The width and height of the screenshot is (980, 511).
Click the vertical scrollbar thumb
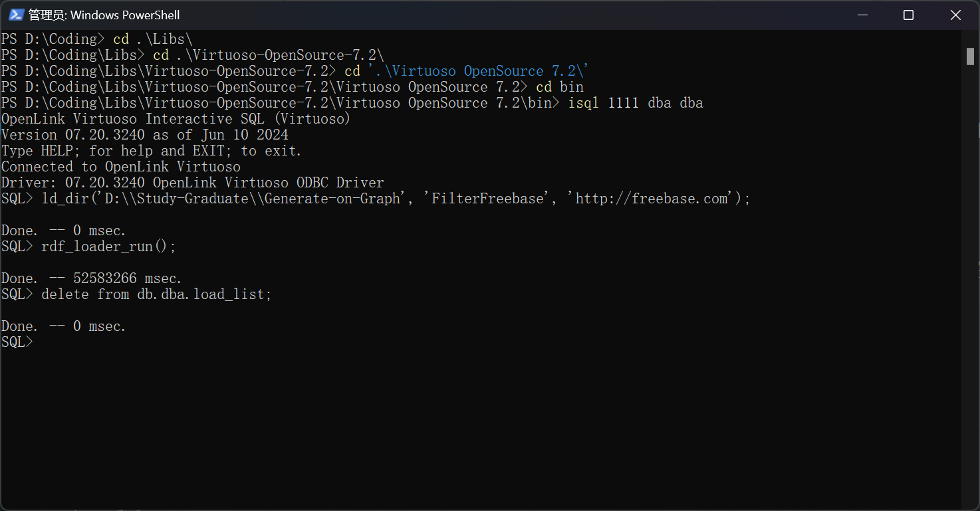(970, 56)
